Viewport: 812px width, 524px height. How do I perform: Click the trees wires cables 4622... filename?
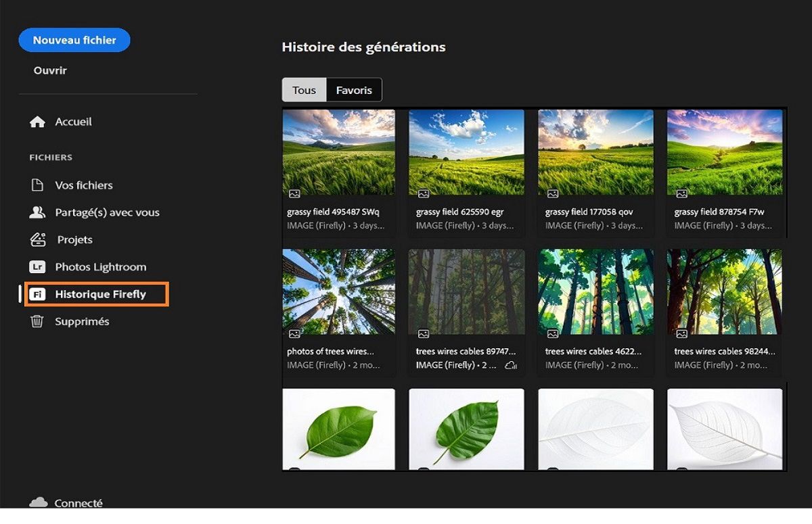593,352
